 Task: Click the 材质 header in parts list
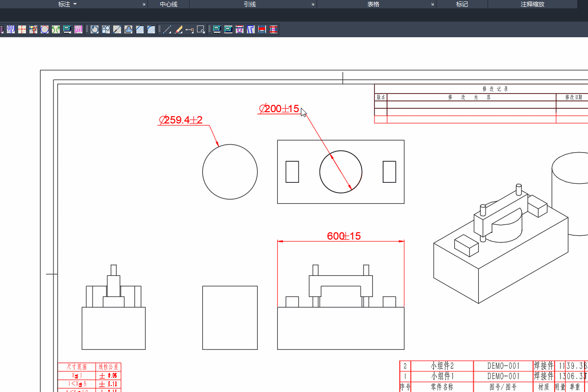click(543, 387)
